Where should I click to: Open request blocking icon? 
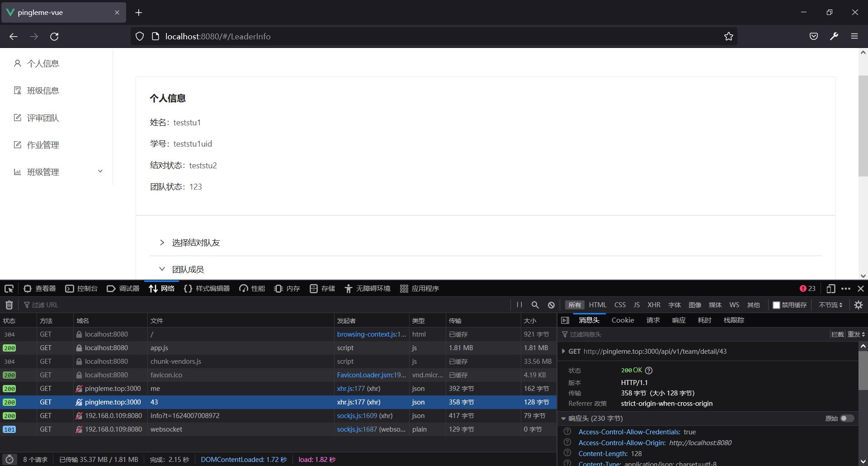click(x=551, y=305)
